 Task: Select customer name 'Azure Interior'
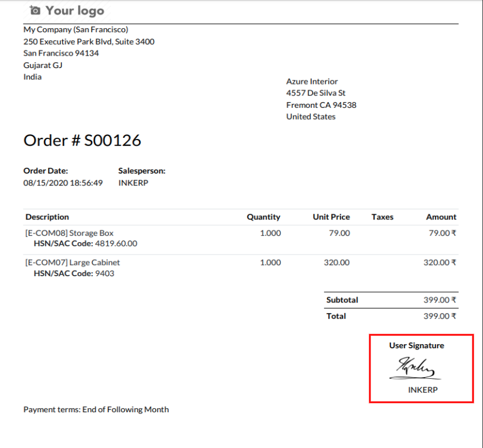tap(312, 82)
